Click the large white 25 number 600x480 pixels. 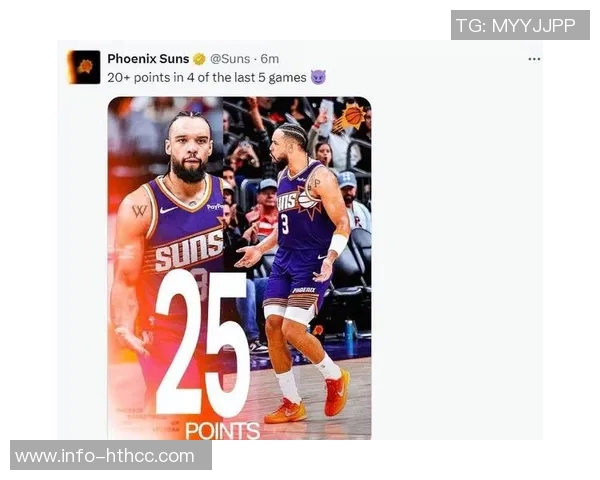202,344
